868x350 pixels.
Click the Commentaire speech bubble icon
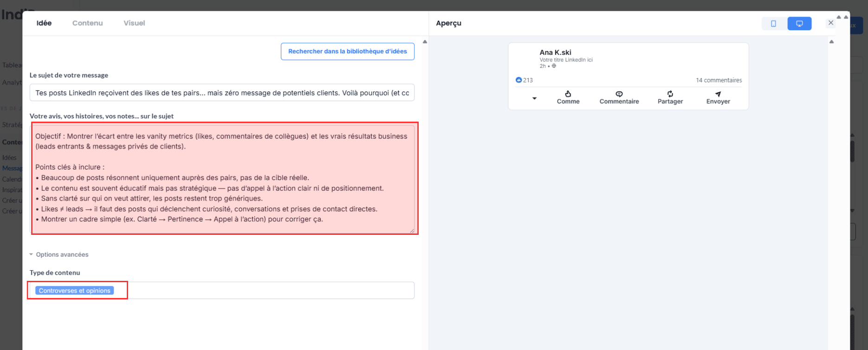(x=619, y=94)
